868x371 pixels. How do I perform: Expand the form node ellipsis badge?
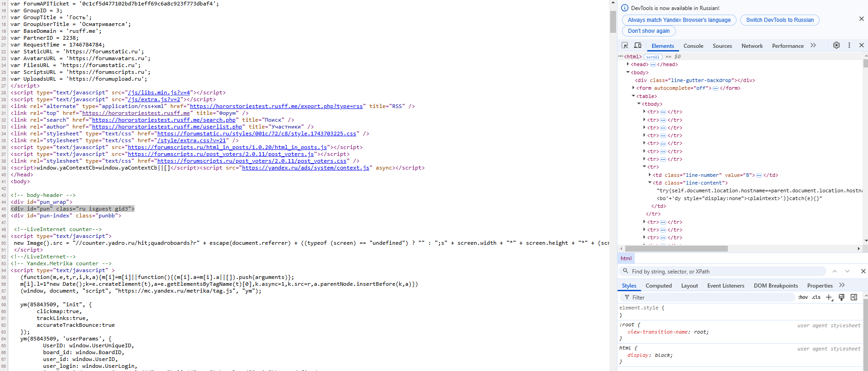pyautogui.click(x=715, y=88)
